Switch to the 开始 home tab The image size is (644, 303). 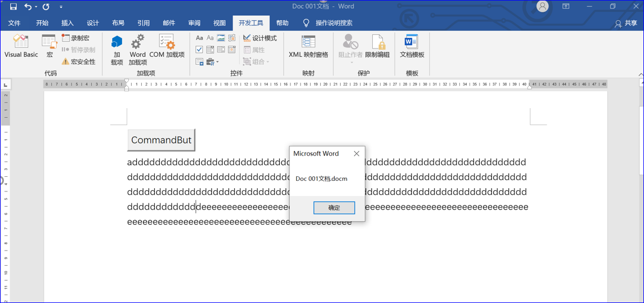click(42, 23)
